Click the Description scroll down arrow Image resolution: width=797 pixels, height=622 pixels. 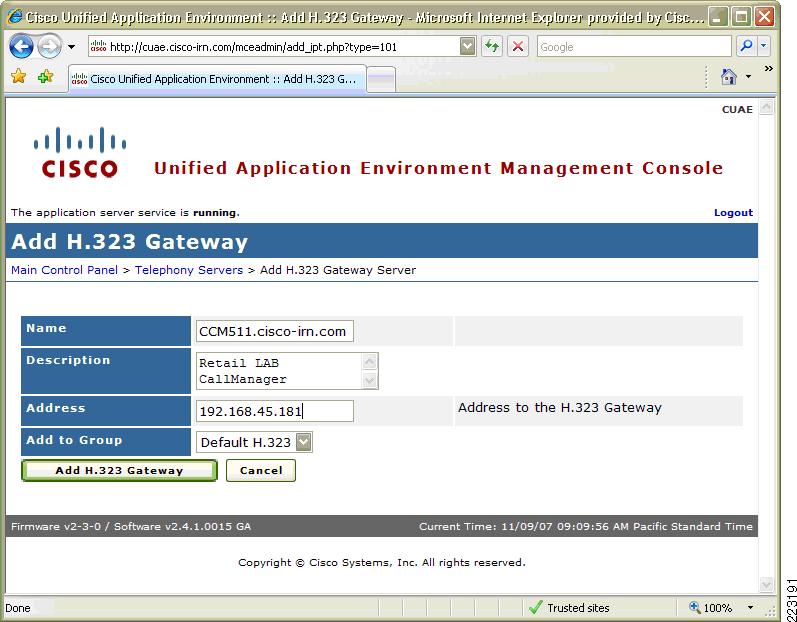tap(370, 380)
